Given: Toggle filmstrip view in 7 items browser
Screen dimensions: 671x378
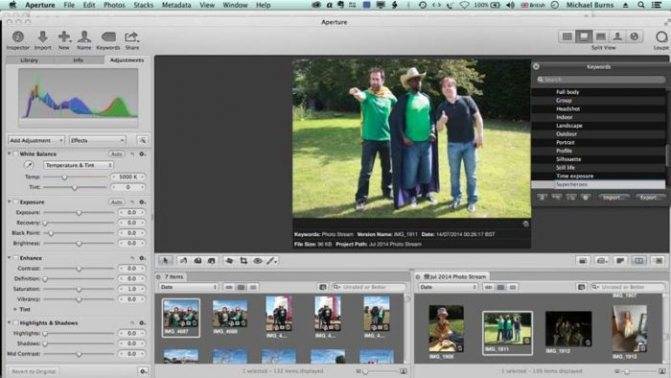Looking at the screenshot, I should coord(229,287).
